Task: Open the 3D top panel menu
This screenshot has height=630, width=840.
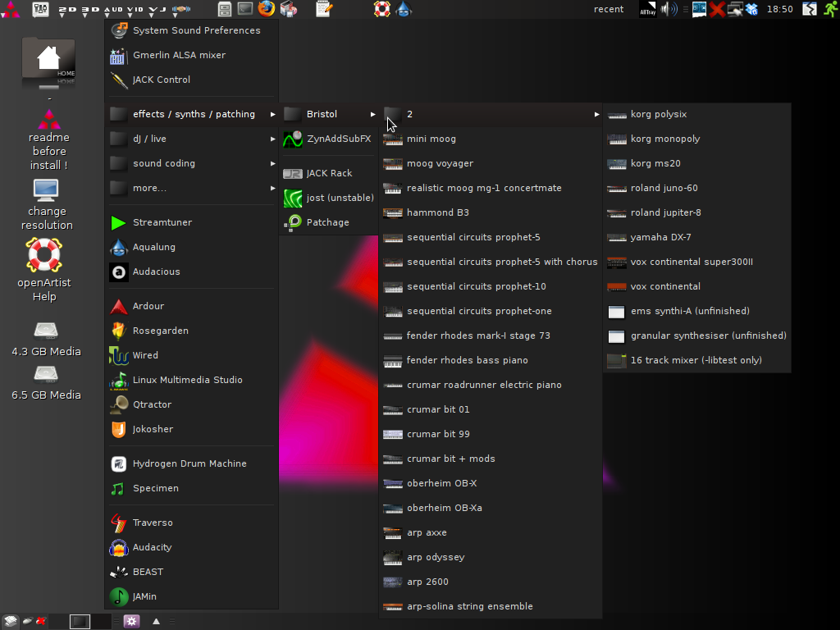Action: pos(90,10)
